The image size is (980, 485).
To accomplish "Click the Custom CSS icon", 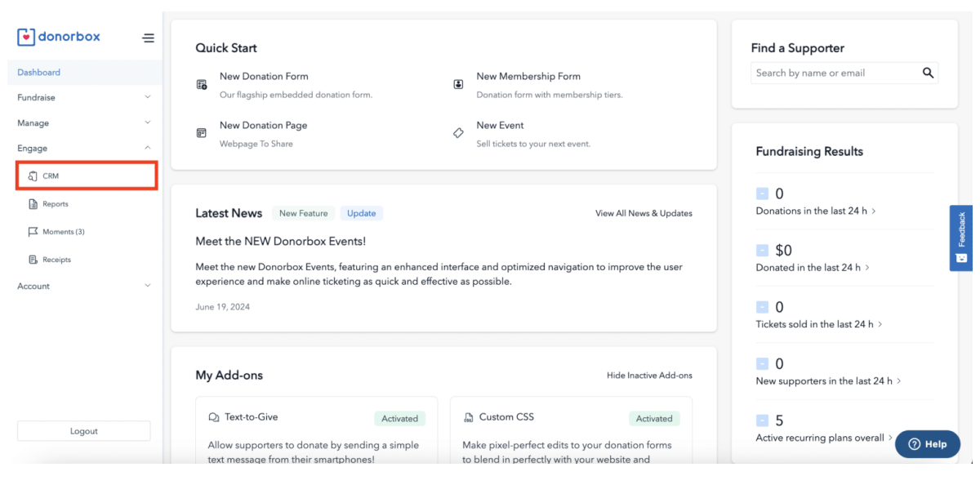I will (x=469, y=417).
